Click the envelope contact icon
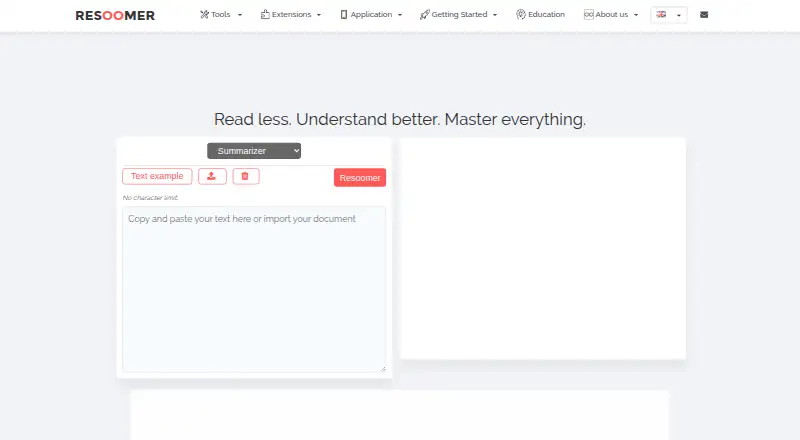 (704, 15)
